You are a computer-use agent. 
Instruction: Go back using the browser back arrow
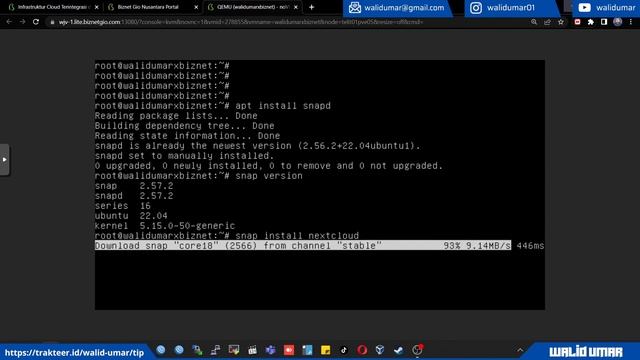tap(9, 22)
